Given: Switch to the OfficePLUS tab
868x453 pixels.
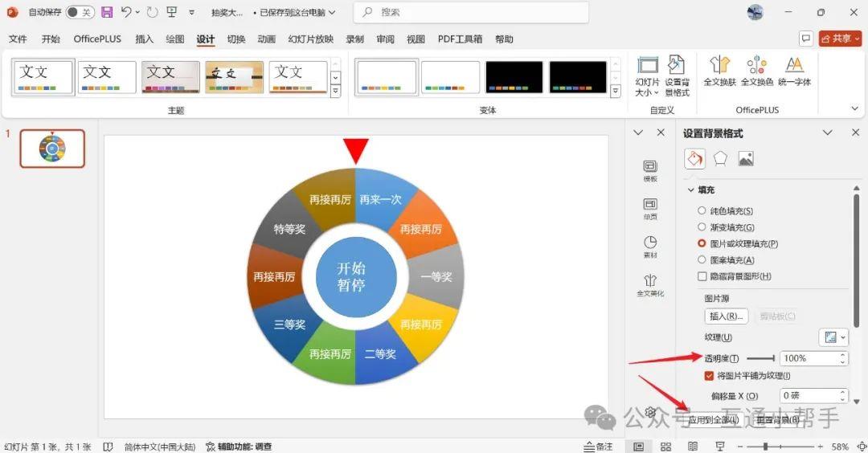Looking at the screenshot, I should [x=97, y=39].
